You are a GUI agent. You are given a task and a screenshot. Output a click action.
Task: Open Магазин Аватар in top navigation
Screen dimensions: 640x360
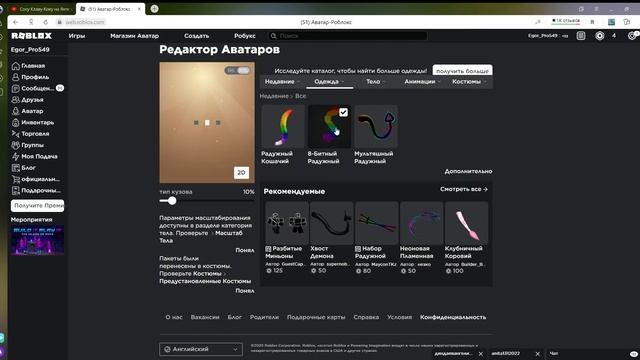pos(134,36)
